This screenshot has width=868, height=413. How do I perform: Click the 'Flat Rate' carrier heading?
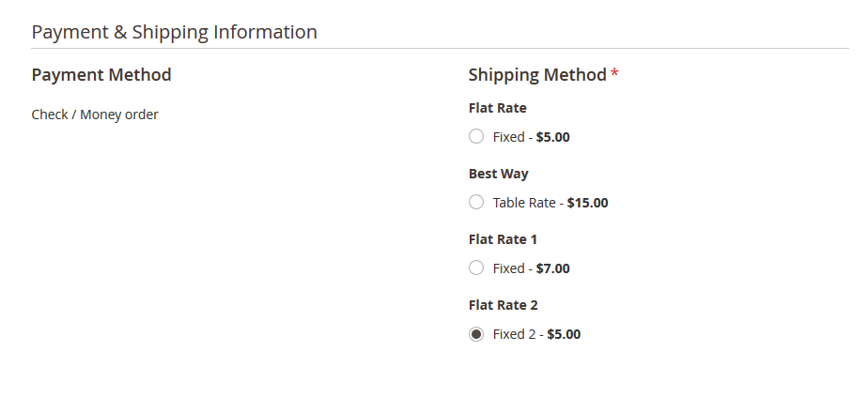tap(497, 108)
